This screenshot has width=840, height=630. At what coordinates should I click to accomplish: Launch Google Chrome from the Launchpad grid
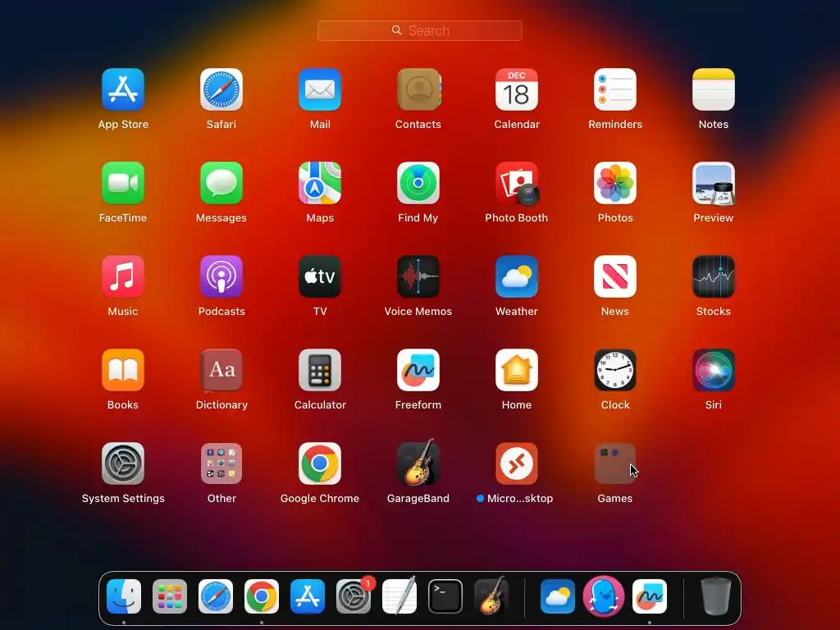coord(320,463)
